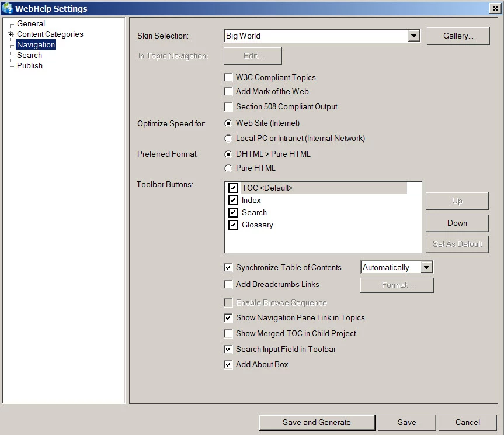The image size is (504, 435).
Task: Enable W3C Compliant Topics
Action: tap(228, 78)
